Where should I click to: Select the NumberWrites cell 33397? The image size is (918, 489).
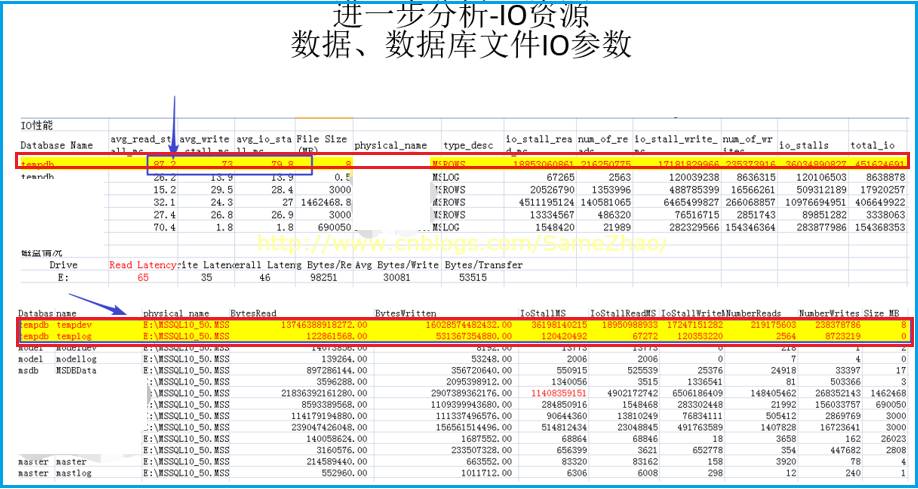pyautogui.click(x=846, y=371)
